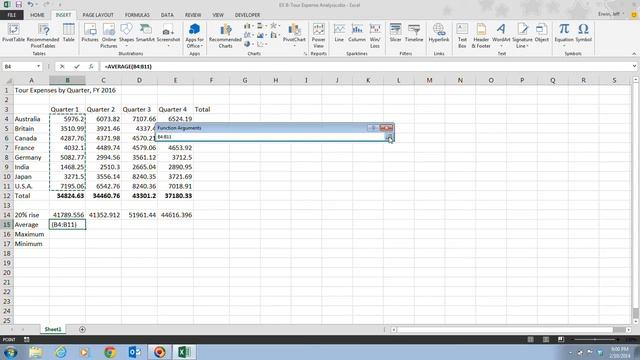Cancel the formula entry
This screenshot has width=640, height=360.
[x=62, y=66]
